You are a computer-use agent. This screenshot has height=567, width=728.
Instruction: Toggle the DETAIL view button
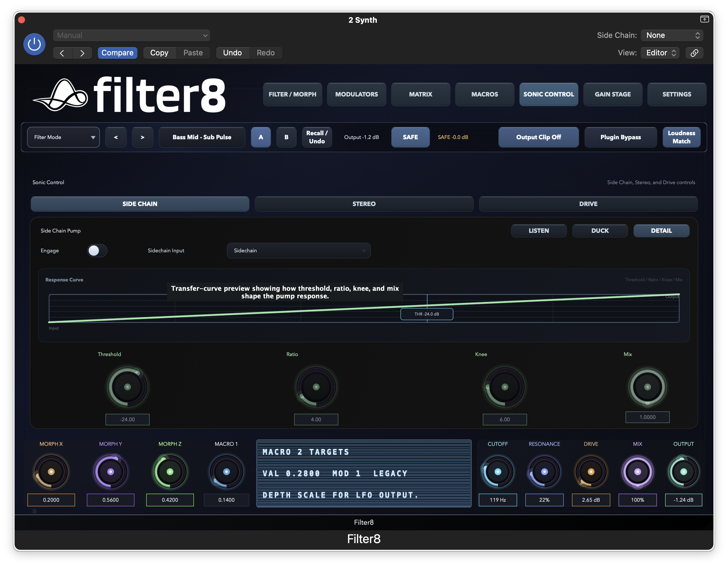coord(661,230)
